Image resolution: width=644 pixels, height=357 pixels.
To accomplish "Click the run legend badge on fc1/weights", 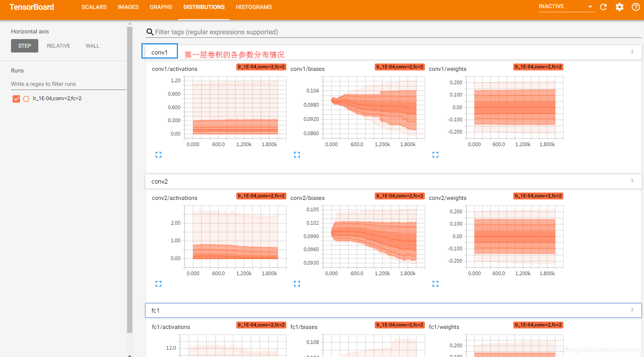I will tap(538, 325).
